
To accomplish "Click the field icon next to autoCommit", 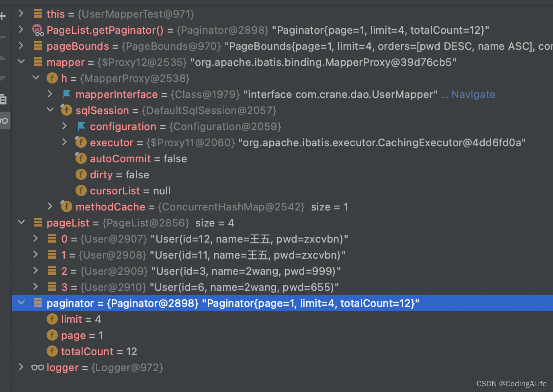I will tap(81, 158).
